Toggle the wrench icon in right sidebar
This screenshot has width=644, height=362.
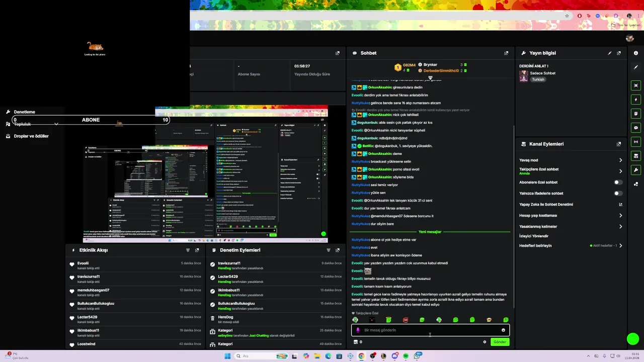(636, 170)
